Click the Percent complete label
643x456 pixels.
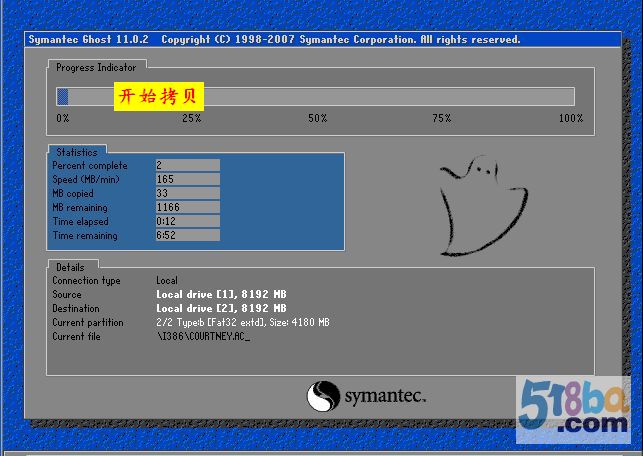90,166
